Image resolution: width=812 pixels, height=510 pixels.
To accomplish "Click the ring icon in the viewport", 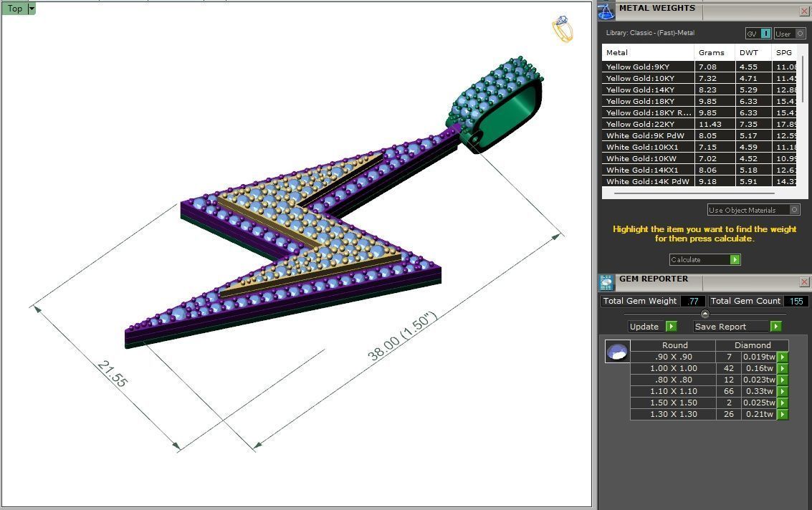I will tap(563, 29).
